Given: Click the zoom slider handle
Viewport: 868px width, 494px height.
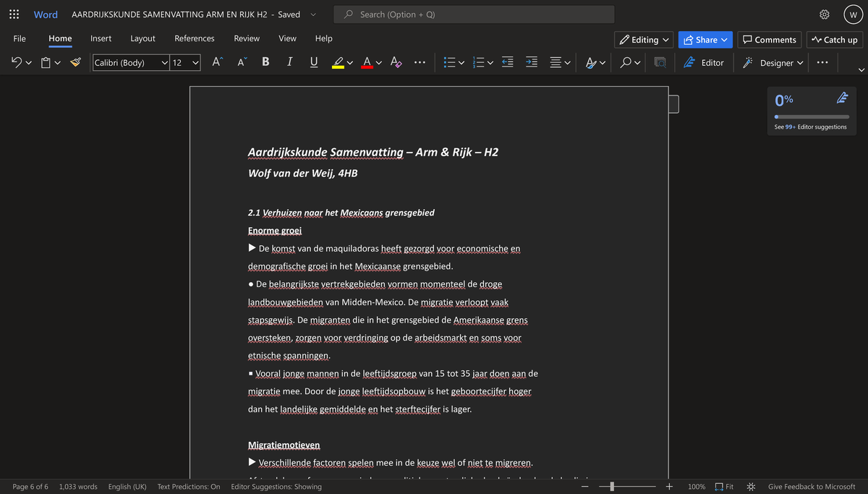Looking at the screenshot, I should coord(612,487).
